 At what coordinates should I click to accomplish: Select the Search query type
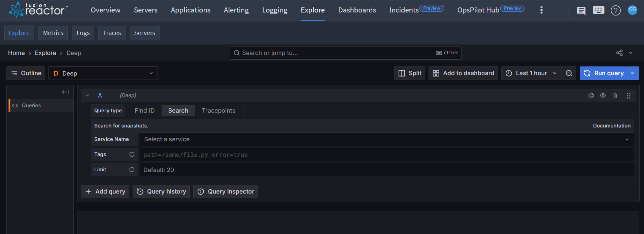tap(178, 111)
